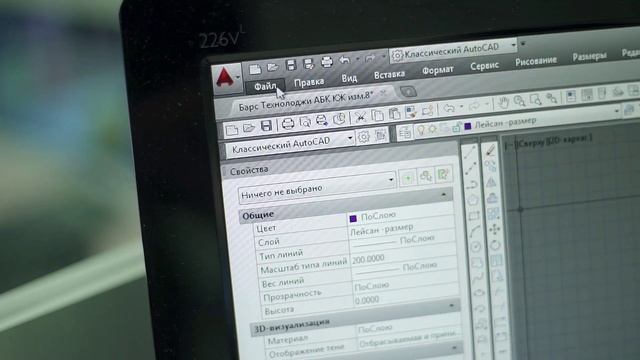The width and height of the screenshot is (640, 360).
Task: Click Workspace Settings gear icon
Action: pos(363,137)
